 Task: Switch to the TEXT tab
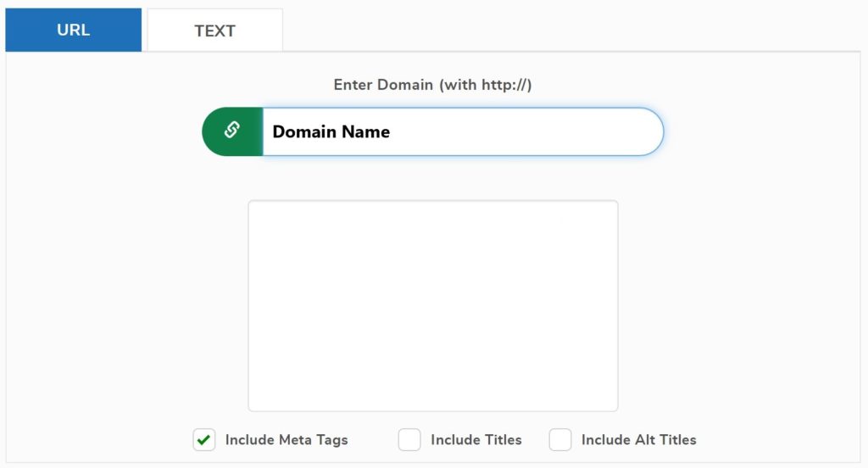pyautogui.click(x=214, y=31)
